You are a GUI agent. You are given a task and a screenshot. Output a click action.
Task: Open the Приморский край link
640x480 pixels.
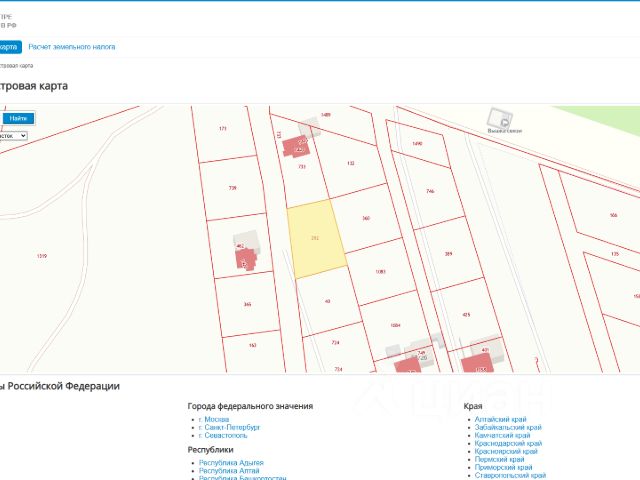[x=503, y=467]
